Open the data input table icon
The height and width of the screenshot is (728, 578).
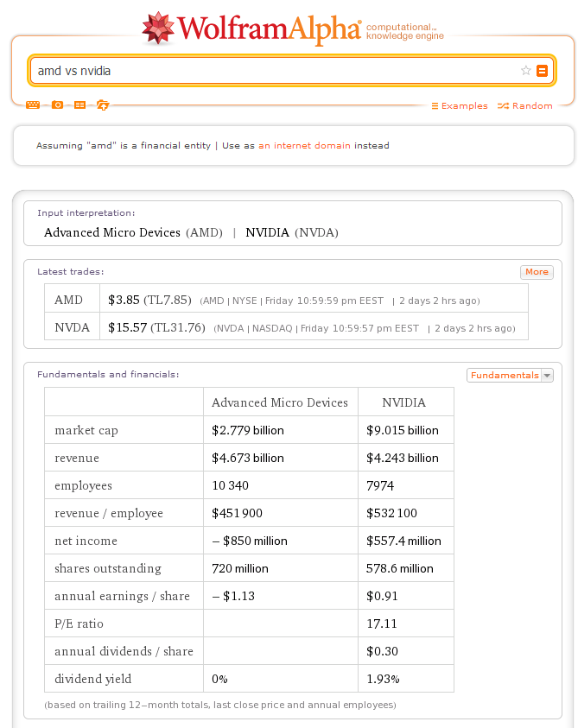(79, 105)
